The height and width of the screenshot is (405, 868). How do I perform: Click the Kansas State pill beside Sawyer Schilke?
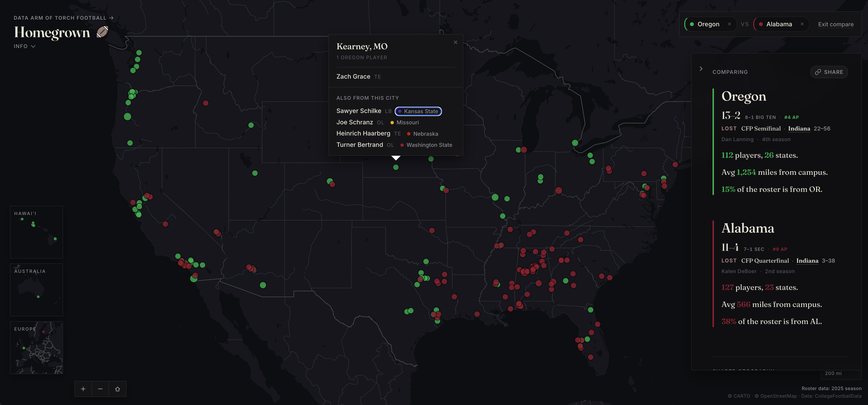pyautogui.click(x=418, y=111)
